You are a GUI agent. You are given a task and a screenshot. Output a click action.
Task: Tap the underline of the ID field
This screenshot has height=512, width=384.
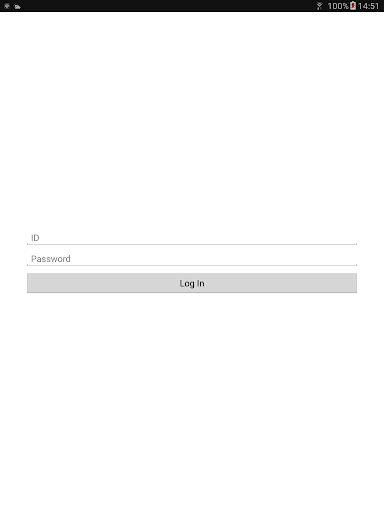(x=192, y=244)
